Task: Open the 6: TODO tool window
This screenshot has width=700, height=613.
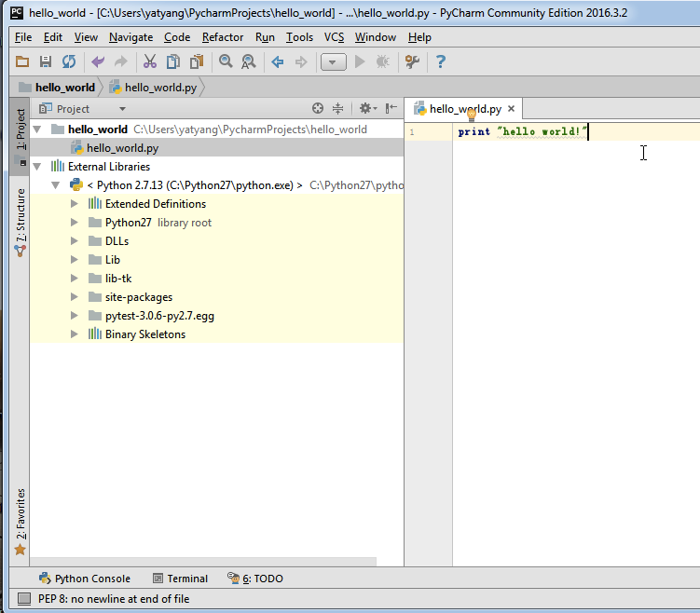Action: (255, 579)
